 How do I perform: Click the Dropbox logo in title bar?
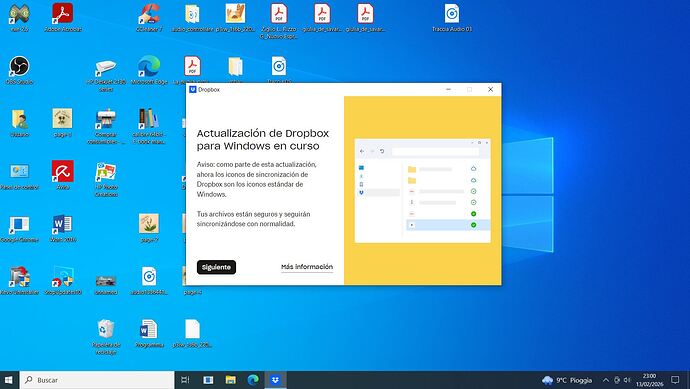pos(192,89)
